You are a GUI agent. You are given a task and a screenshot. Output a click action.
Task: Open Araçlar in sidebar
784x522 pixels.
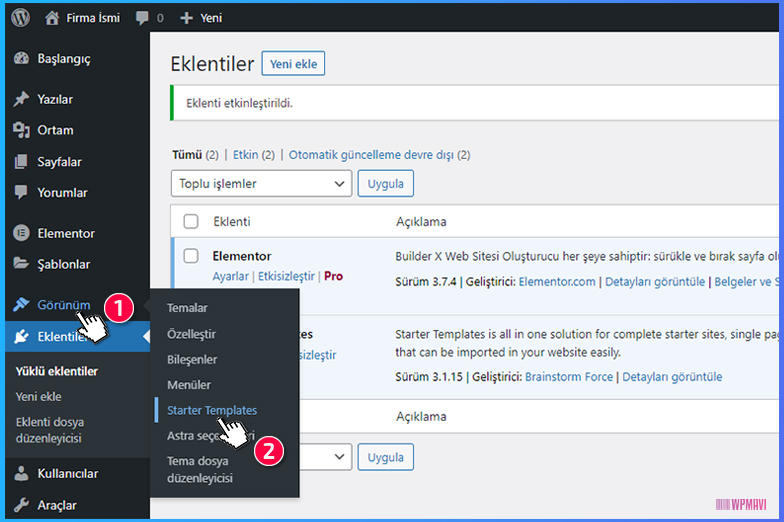click(57, 505)
